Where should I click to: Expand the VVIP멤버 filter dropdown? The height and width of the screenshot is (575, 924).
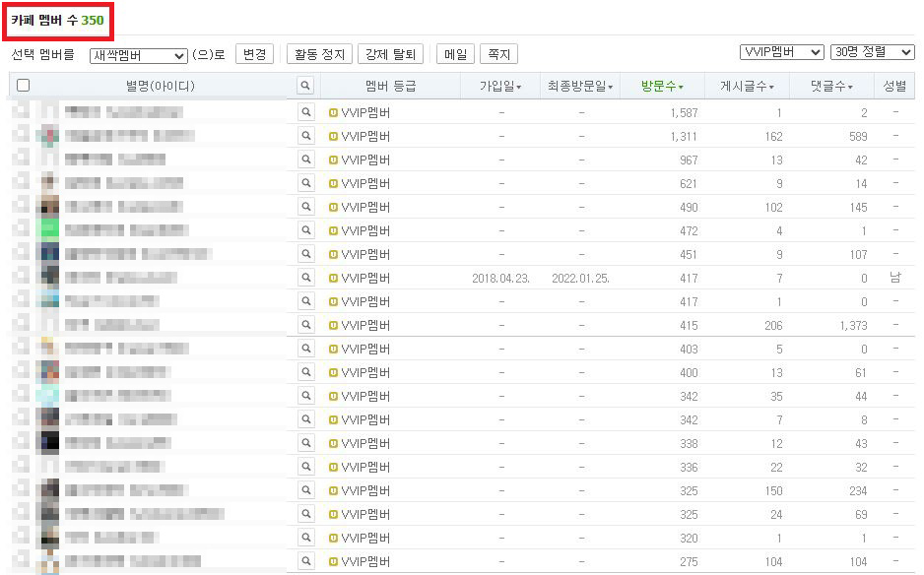781,52
